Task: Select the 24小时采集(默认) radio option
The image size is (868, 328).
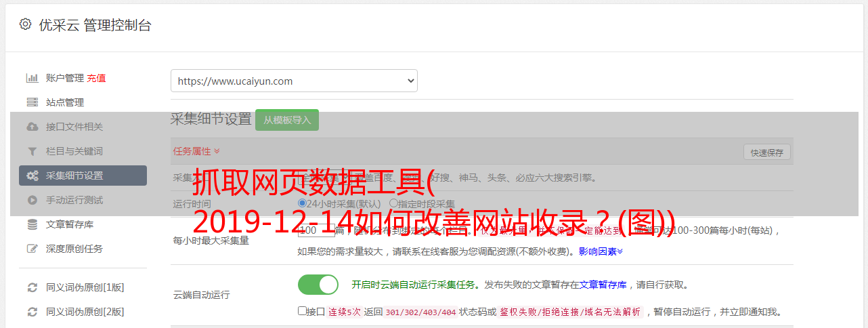Action: coord(302,203)
